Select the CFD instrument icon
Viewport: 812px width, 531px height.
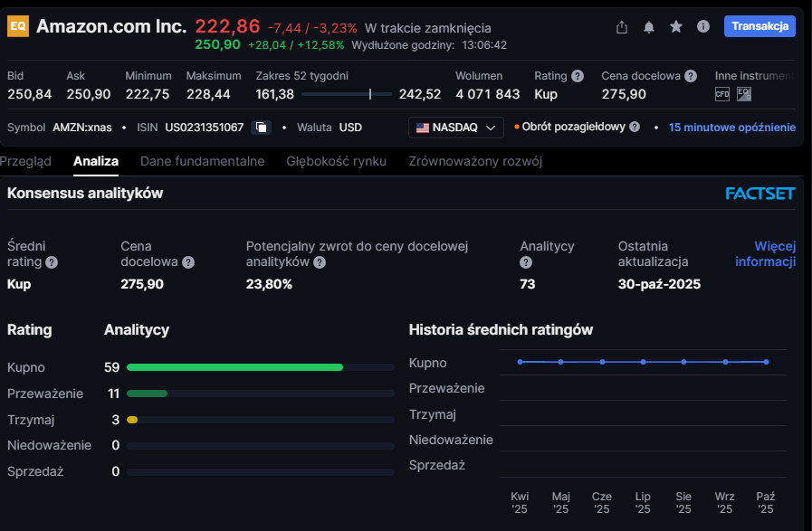(x=721, y=94)
